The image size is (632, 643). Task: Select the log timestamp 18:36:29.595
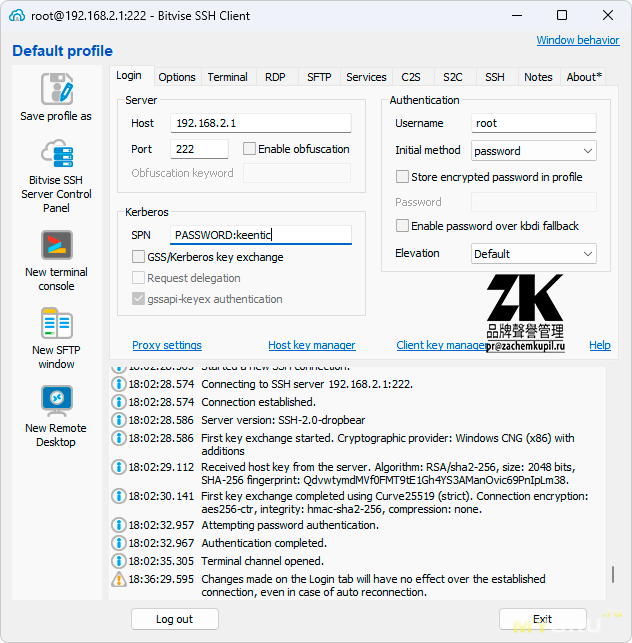coord(161,579)
